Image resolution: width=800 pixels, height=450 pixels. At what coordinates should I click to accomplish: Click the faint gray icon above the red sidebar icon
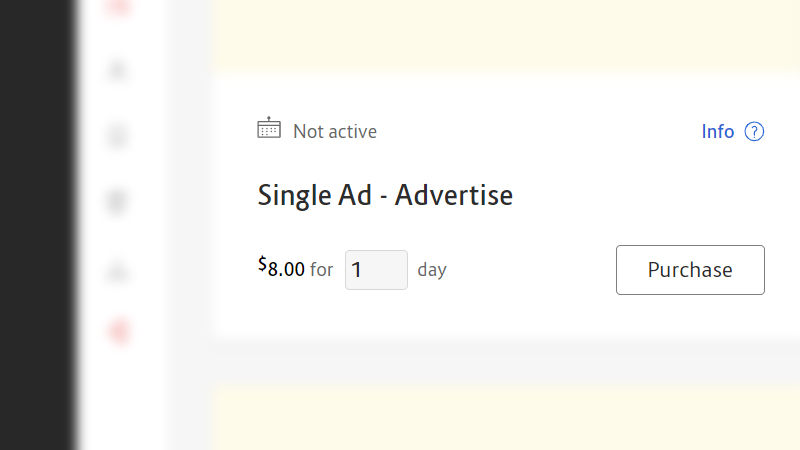coord(119,270)
